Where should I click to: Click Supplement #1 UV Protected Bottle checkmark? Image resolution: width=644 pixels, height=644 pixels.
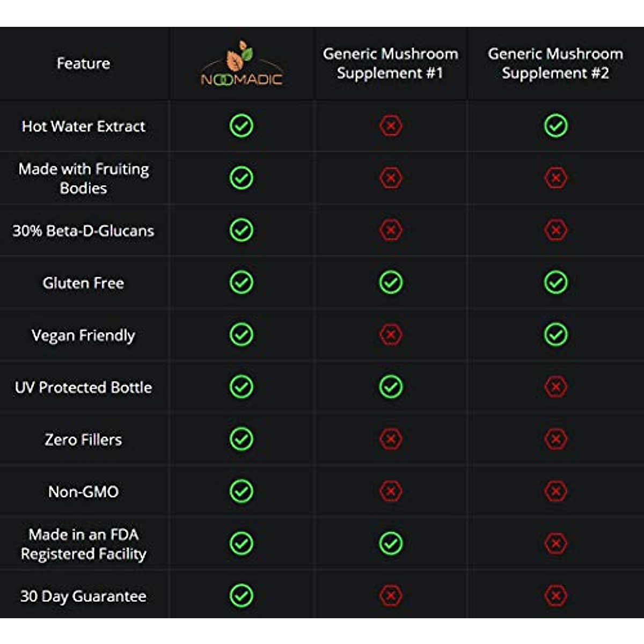pos(391,386)
